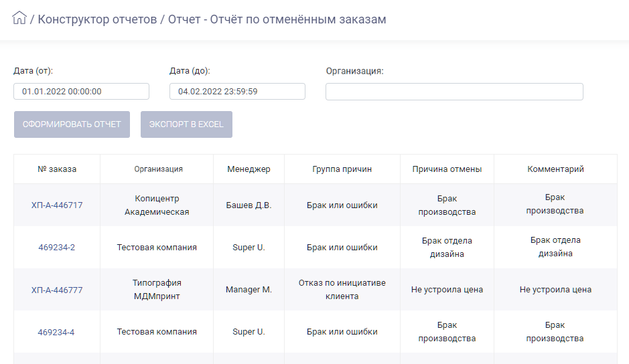Click the Группа причин column header
Screen dimensions: 629x364
click(342, 169)
